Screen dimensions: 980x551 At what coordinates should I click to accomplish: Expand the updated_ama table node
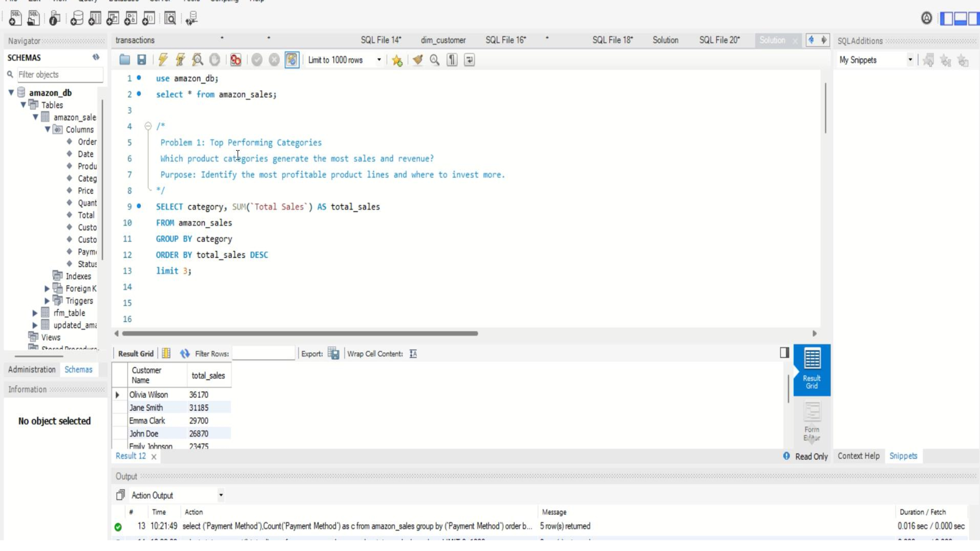coord(35,325)
